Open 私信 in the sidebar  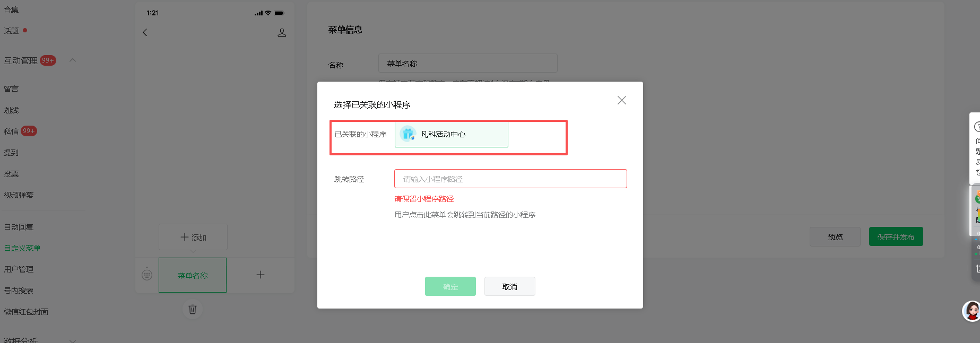pyautogui.click(x=11, y=131)
